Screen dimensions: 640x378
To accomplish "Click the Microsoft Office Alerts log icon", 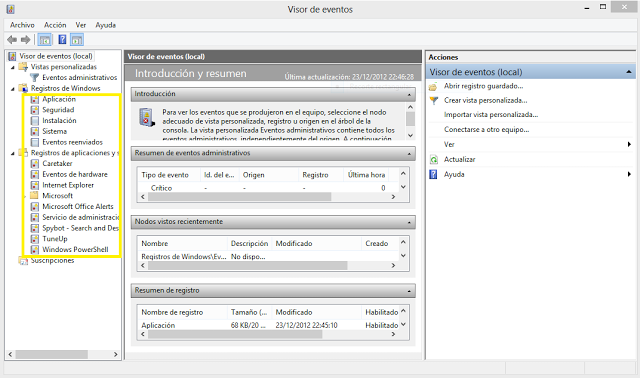I will [x=35, y=207].
